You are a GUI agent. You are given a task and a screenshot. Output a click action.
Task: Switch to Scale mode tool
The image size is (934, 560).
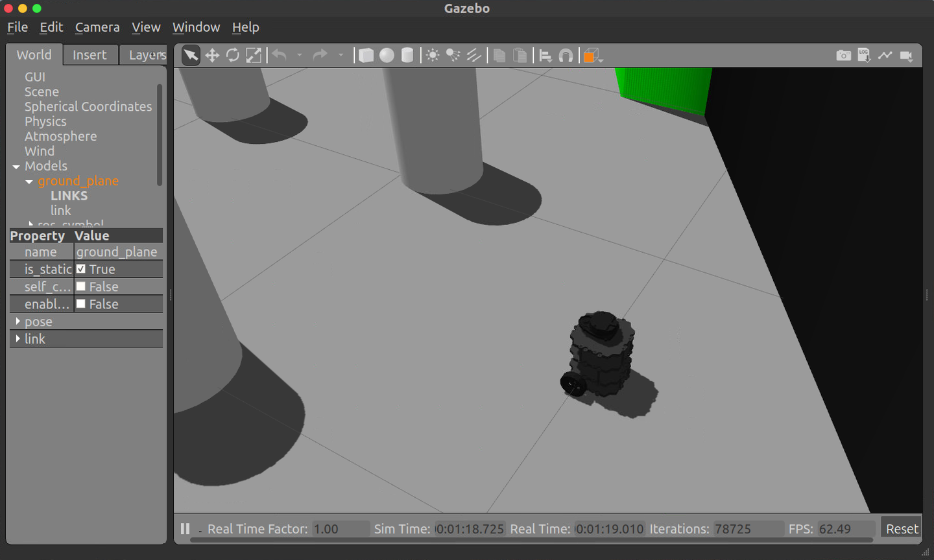pyautogui.click(x=254, y=55)
